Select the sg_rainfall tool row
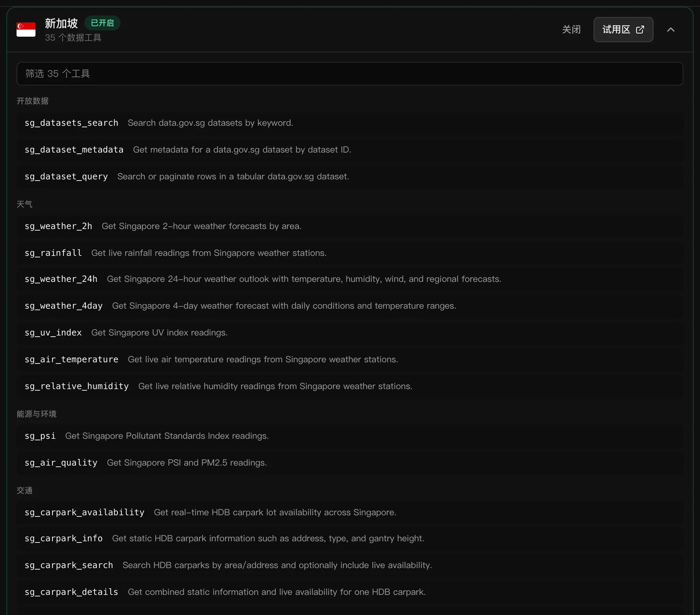 (350, 253)
